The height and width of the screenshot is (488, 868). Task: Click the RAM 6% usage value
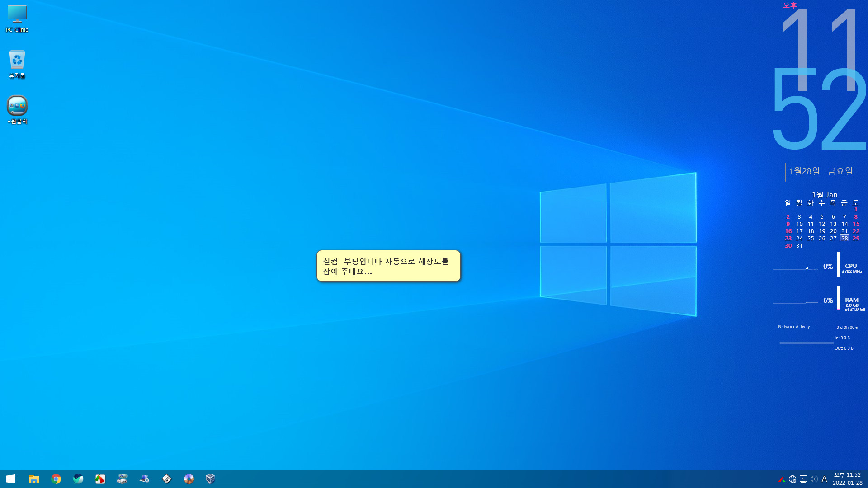pyautogui.click(x=828, y=300)
